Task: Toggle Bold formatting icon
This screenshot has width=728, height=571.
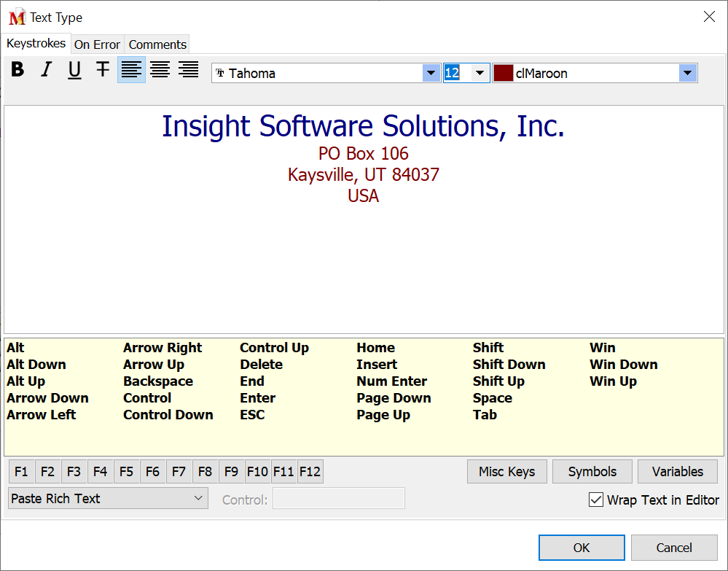Action: 18,70
